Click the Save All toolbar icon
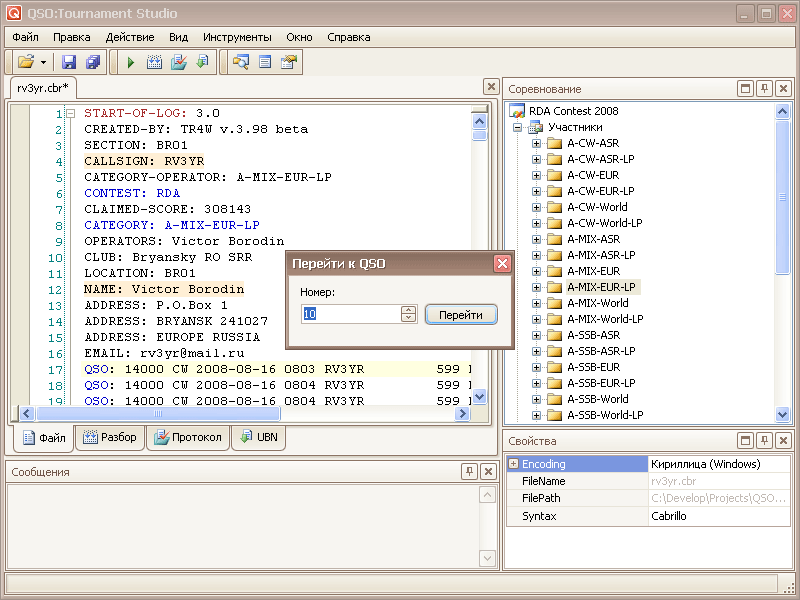Screen dimensions: 800x600 pyautogui.click(x=93, y=62)
